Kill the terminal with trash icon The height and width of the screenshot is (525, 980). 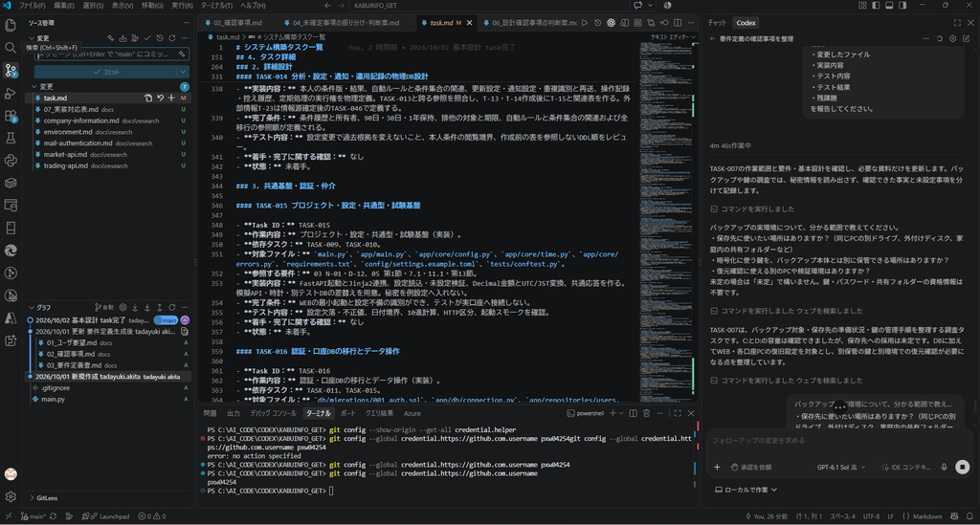pyautogui.click(x=646, y=413)
